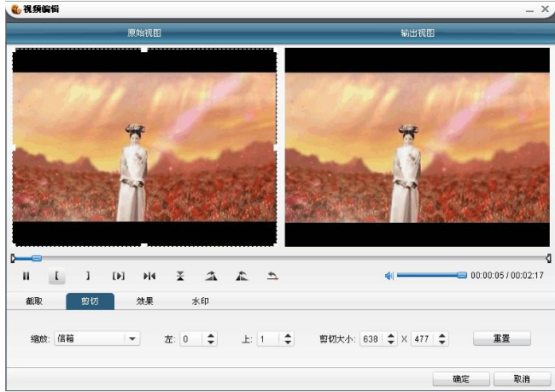555x392 pixels.
Task: Click the left-middle crop handle
Action: (14, 147)
